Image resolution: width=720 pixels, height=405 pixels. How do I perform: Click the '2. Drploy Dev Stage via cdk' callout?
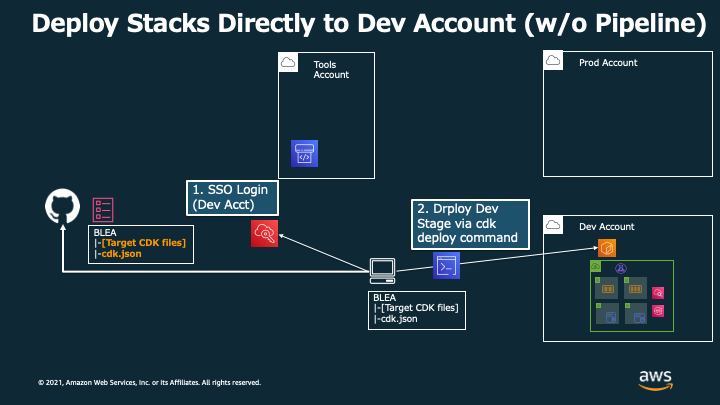pyautogui.click(x=470, y=224)
